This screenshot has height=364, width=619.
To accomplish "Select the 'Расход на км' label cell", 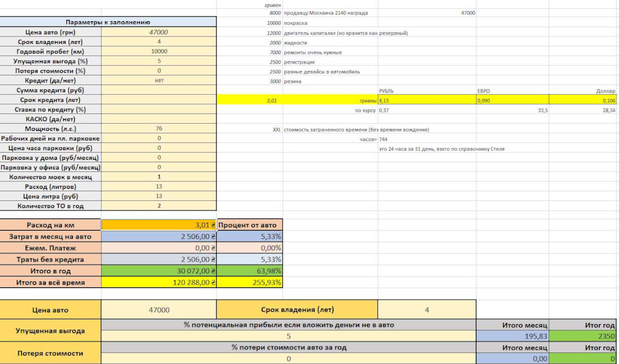I will point(50,225).
